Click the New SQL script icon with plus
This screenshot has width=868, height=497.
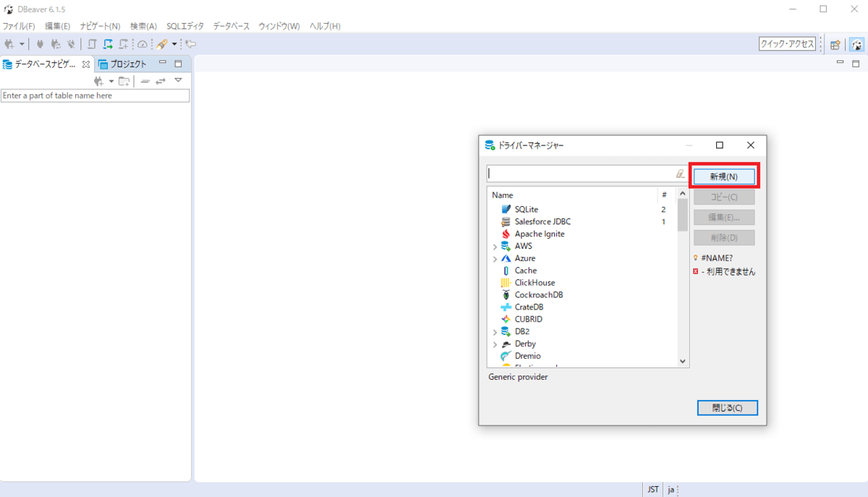[x=124, y=44]
